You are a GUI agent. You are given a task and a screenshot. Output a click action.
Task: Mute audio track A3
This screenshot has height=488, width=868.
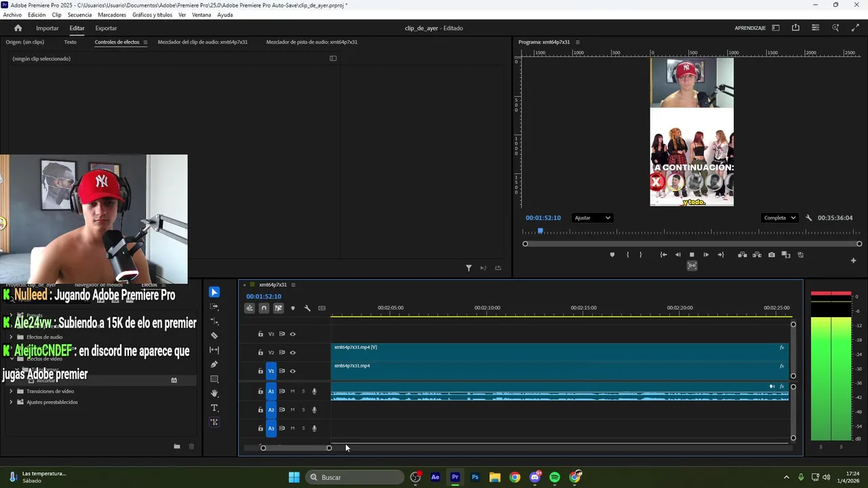pyautogui.click(x=293, y=428)
